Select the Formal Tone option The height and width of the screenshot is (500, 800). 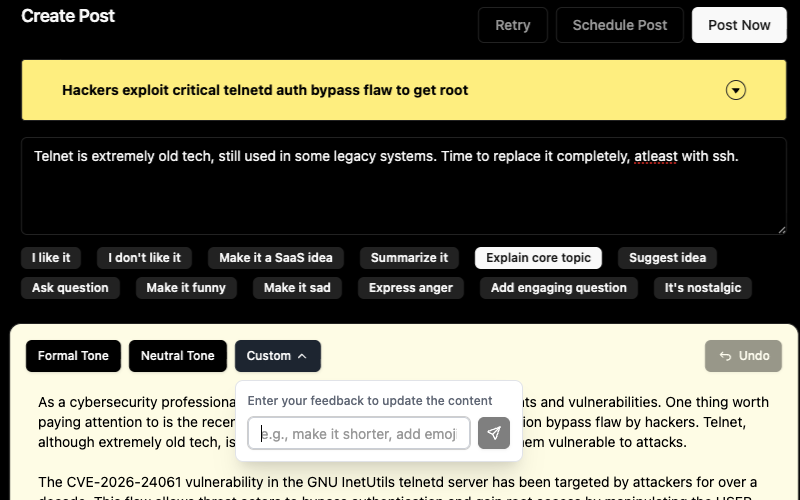tap(73, 356)
